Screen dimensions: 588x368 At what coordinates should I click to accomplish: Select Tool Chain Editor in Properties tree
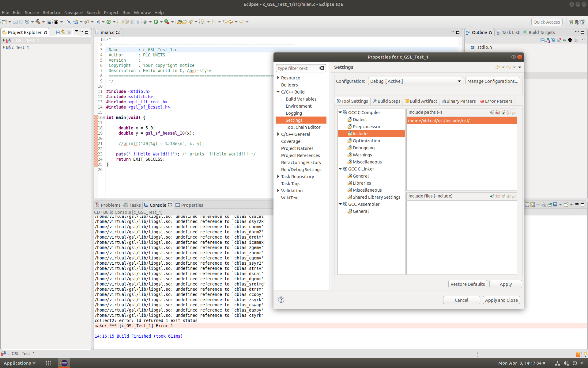coord(303,127)
